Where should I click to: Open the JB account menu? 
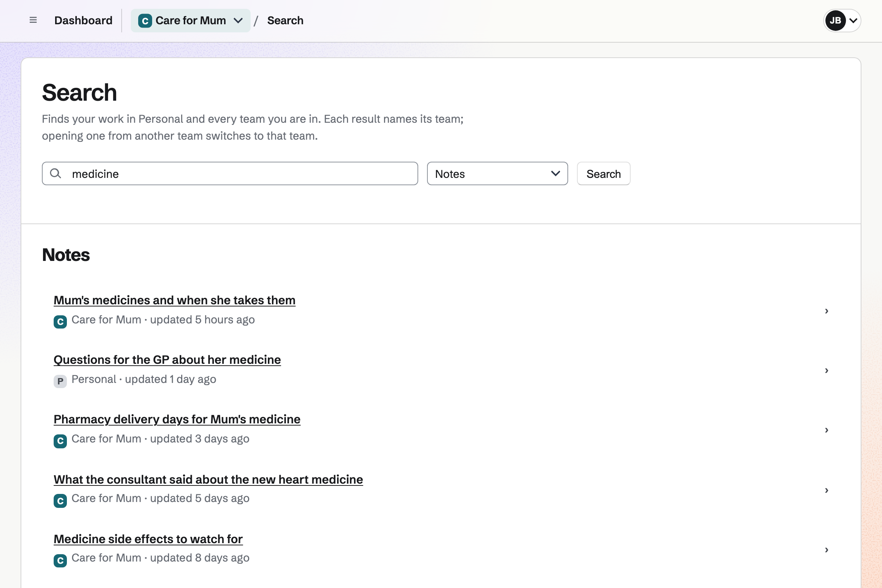(x=842, y=21)
